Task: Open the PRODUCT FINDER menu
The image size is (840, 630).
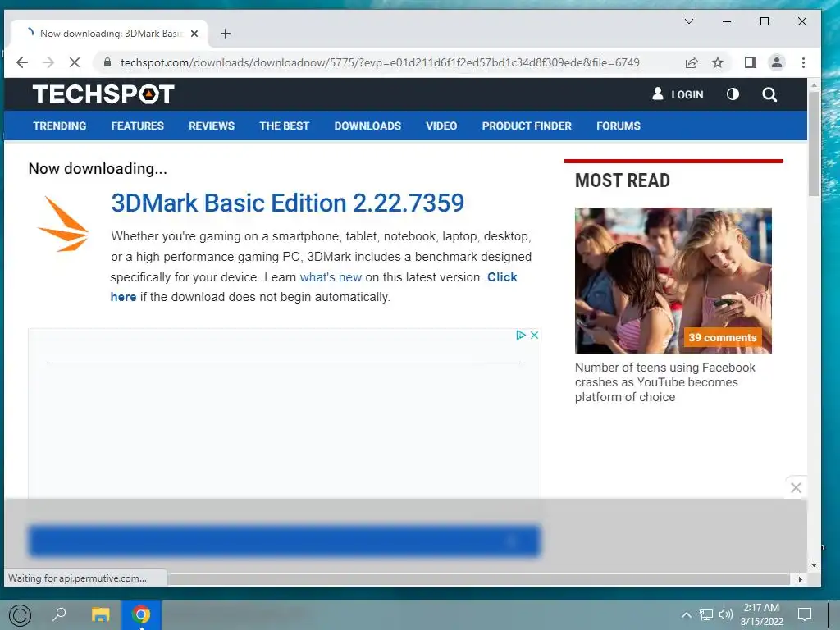Action: point(527,126)
